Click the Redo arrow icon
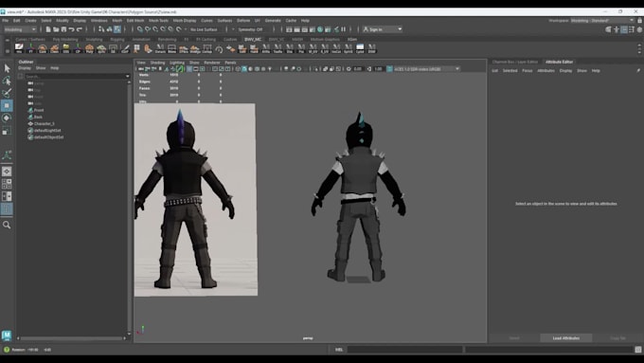644x363 pixels. [80, 29]
